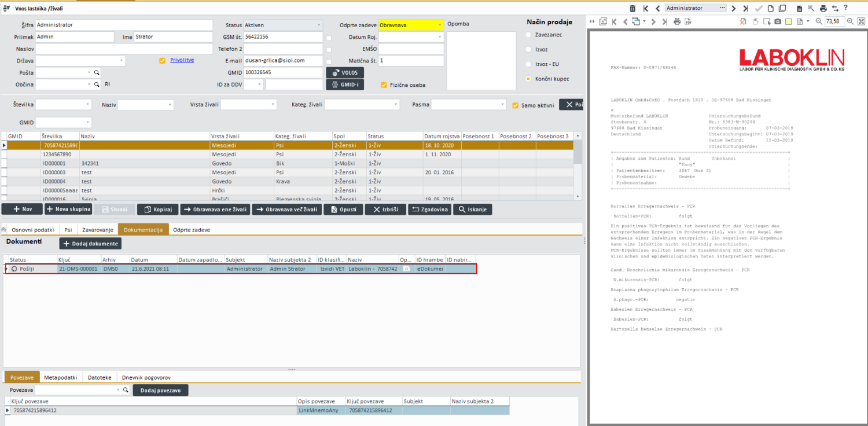Click the Obravnava ene živali button
Viewport: 868px width, 426px height.
pyautogui.click(x=215, y=210)
